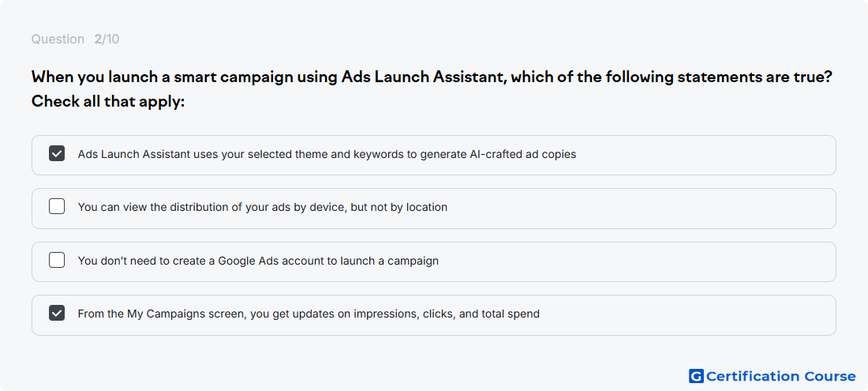
Task: Uncheck the My Campaigns screen checkbox
Action: [x=57, y=313]
